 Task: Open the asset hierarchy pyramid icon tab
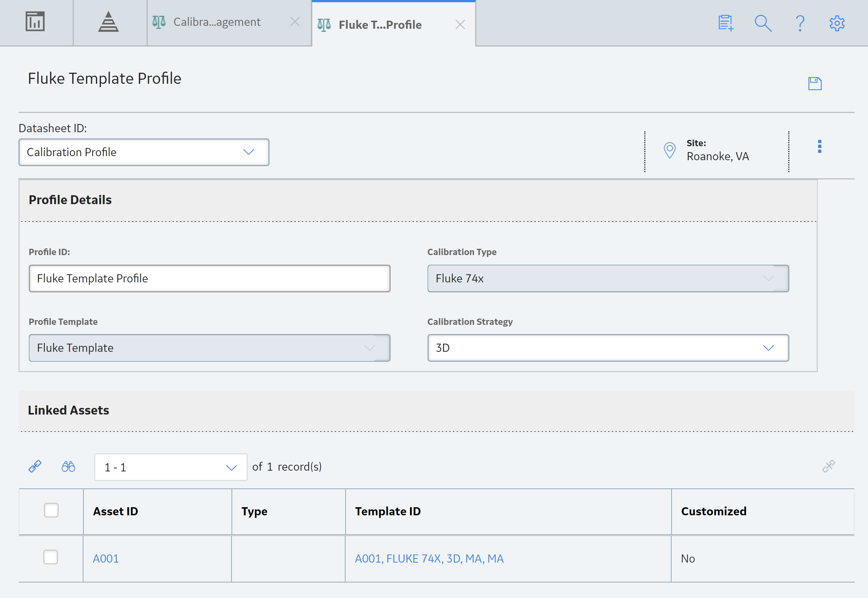click(109, 22)
